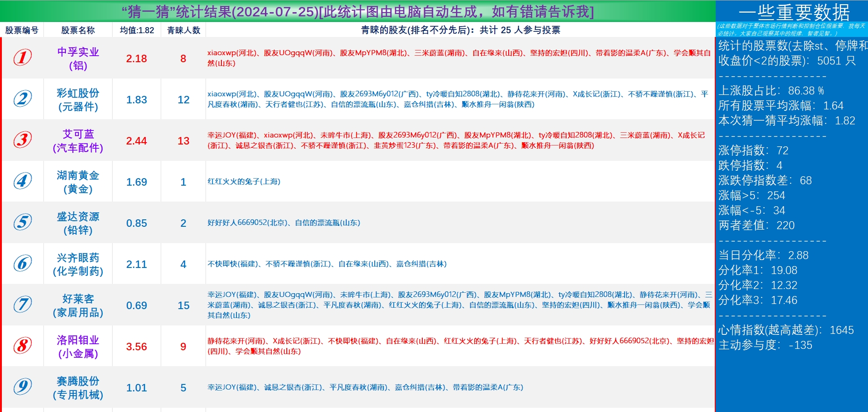Click the chart title banner text
Viewport: 868px width, 412px height.
tap(358, 11)
